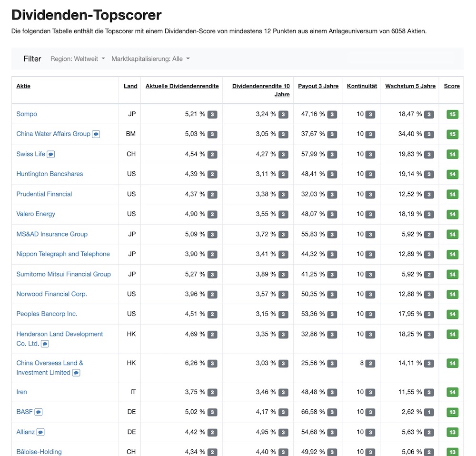Open the Marktkapitalisierung: Alle filter dropdown
This screenshot has height=456, width=476.
[x=150, y=59]
